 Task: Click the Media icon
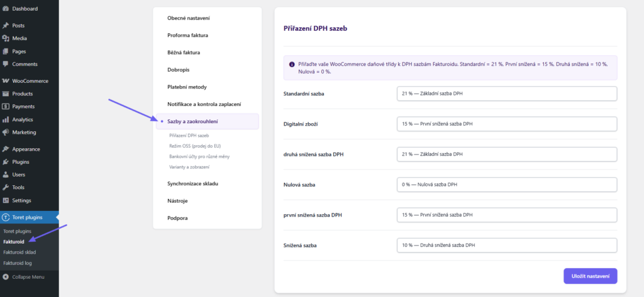coord(6,38)
